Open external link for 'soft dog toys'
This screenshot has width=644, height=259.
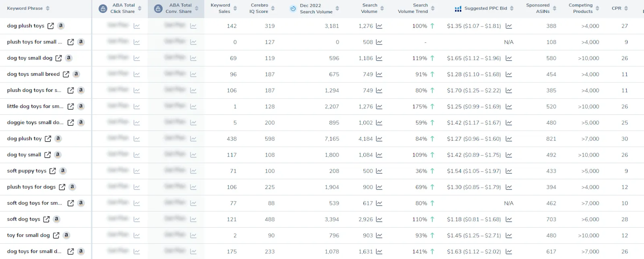[46, 219]
